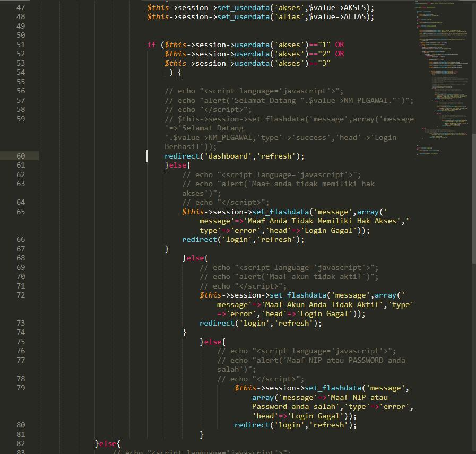The height and width of the screenshot is (454, 476).
Task: Click 'Maaf NIP atau' string on line 79
Action: [357, 398]
